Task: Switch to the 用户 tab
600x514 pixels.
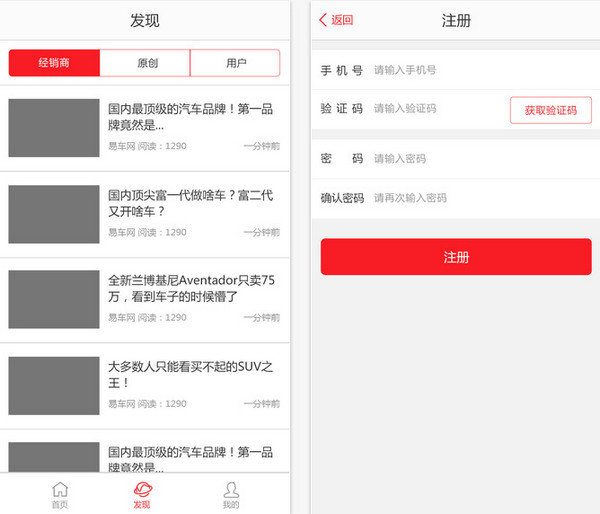Action: pos(235,63)
